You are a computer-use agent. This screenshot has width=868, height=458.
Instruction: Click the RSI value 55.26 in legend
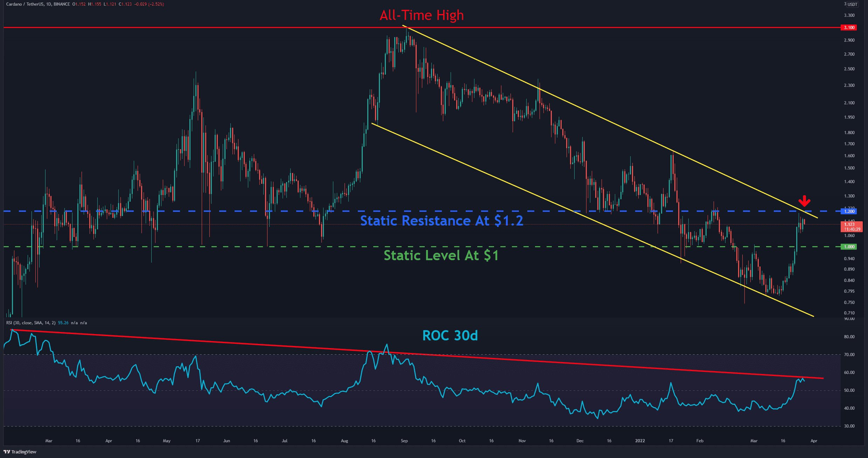(x=63, y=323)
